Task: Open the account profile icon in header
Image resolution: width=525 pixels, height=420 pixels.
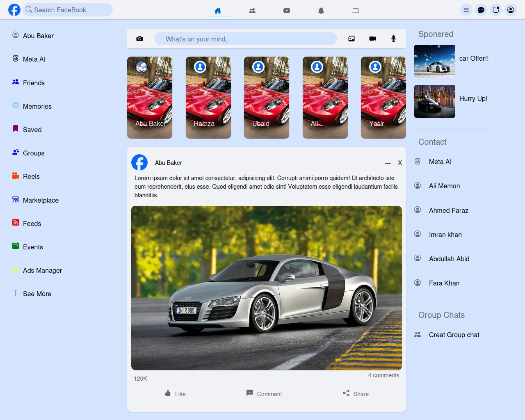Action: (x=511, y=10)
